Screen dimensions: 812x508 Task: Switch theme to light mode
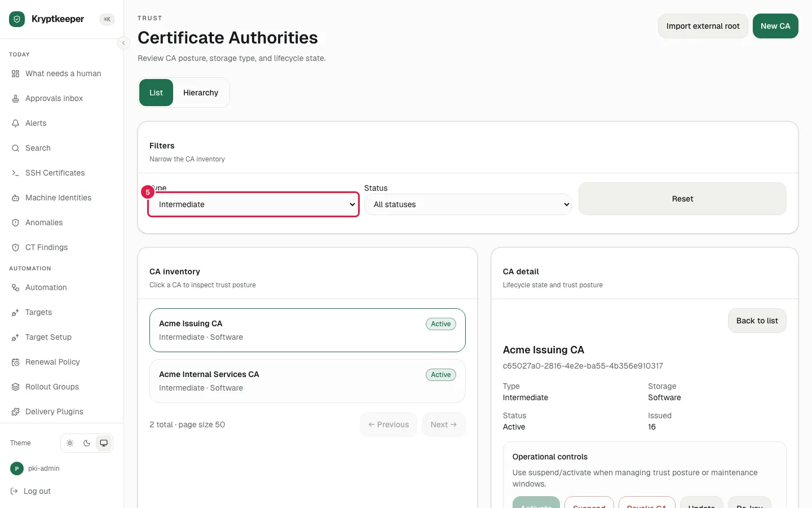tap(70, 443)
